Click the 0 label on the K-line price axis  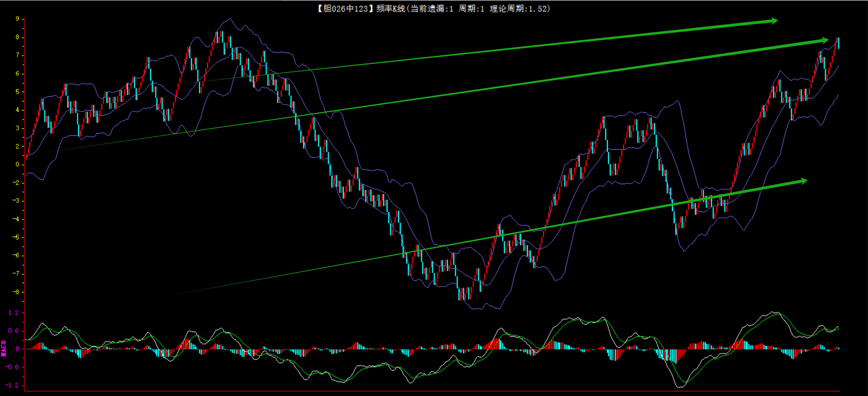point(17,164)
